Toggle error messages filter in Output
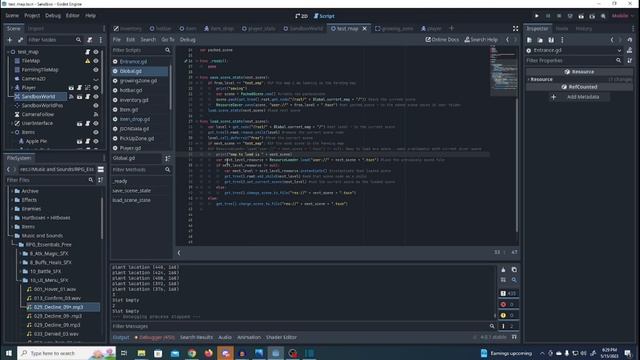The height and width of the screenshot is (360, 640). (x=508, y=304)
